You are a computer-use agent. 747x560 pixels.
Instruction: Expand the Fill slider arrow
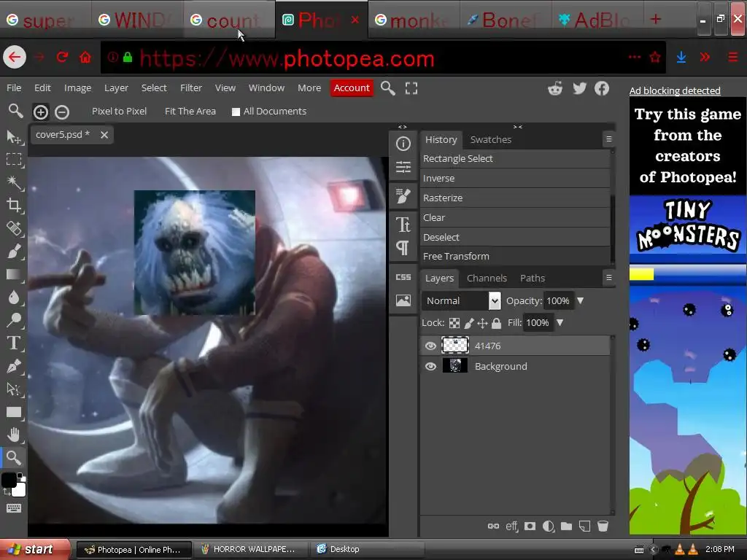pyautogui.click(x=560, y=323)
